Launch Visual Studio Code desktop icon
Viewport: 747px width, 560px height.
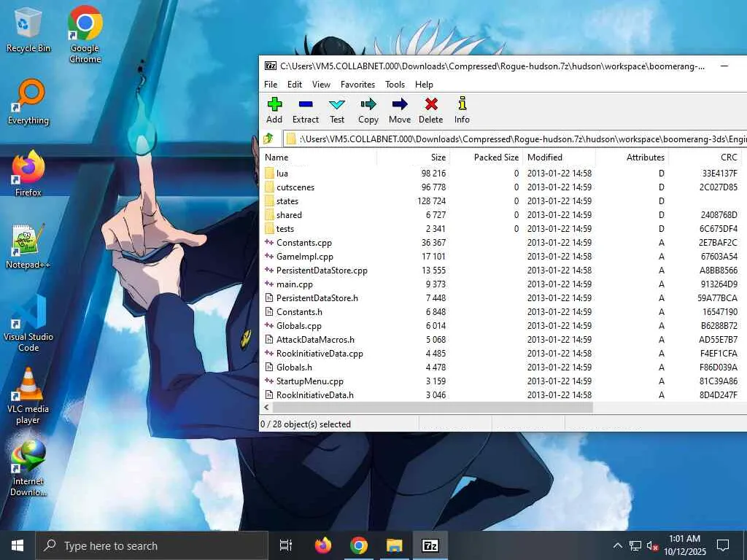point(28,323)
